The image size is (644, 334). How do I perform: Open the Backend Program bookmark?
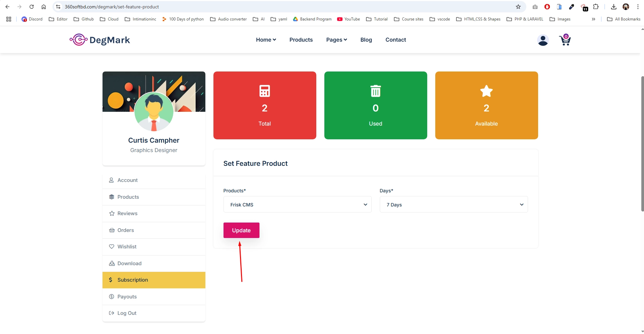pyautogui.click(x=312, y=19)
